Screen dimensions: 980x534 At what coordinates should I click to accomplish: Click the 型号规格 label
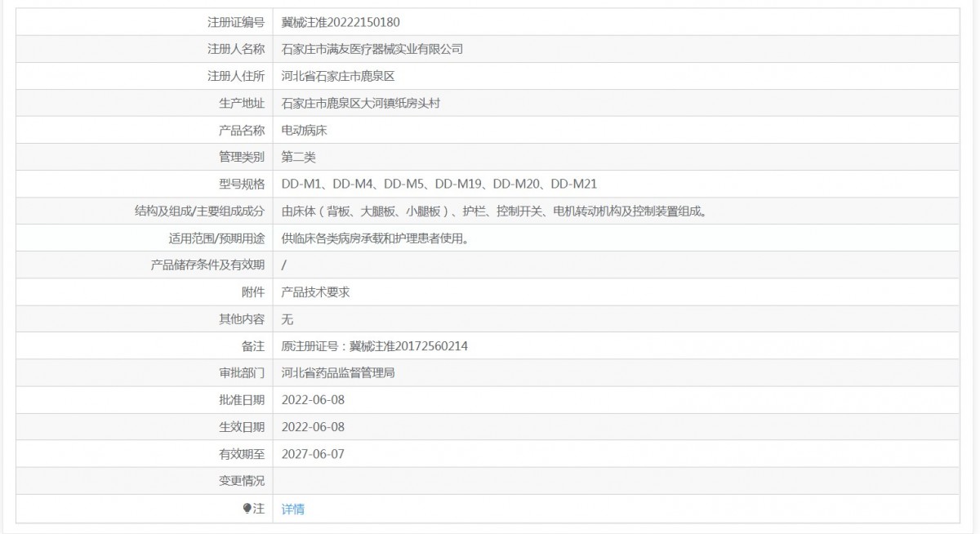(242, 184)
